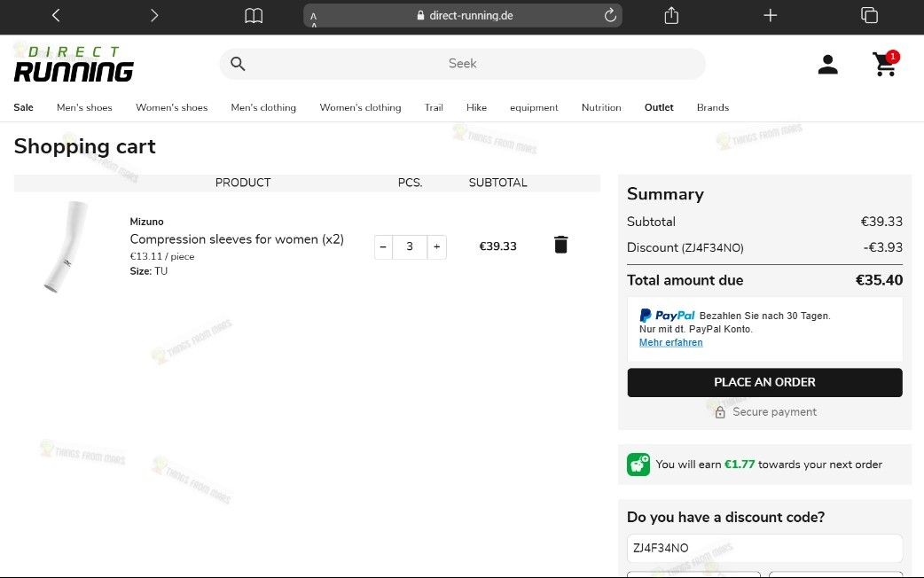Focus the Seek search field
Screen dimensions: 924x578
[463, 64]
